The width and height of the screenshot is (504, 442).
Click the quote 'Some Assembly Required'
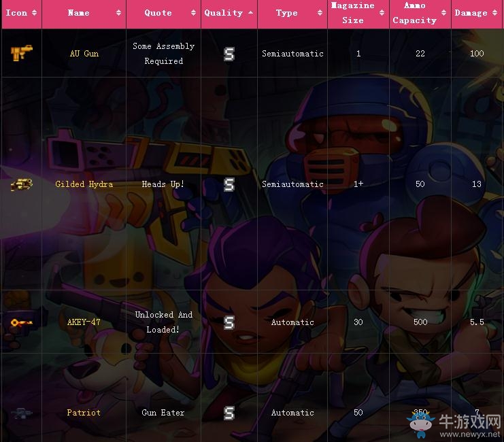tap(164, 53)
